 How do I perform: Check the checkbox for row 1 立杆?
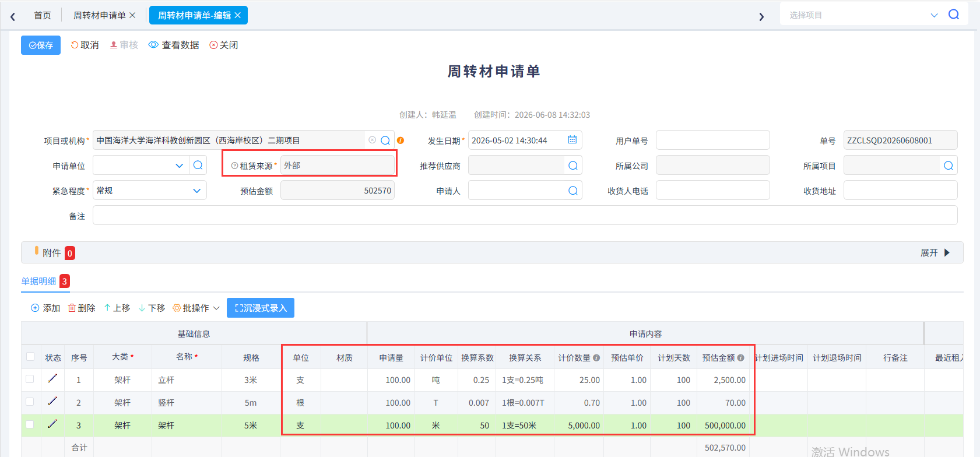click(x=30, y=379)
